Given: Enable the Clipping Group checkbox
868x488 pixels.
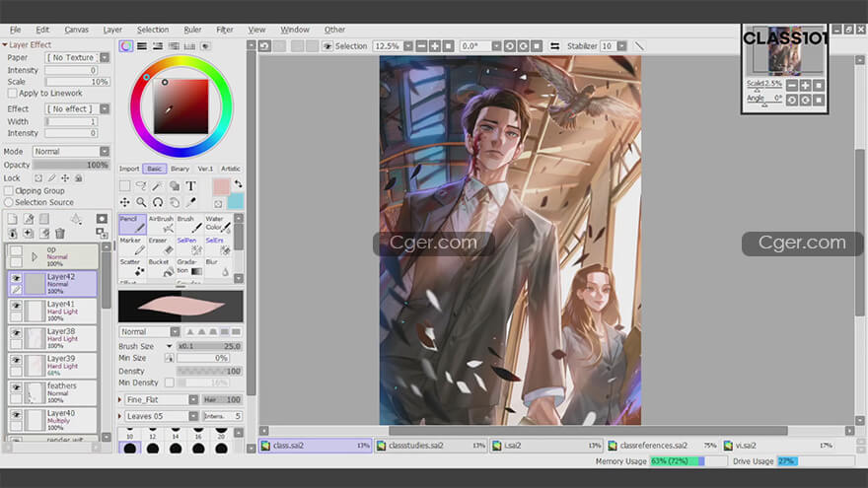Looking at the screenshot, I should pos(9,190).
